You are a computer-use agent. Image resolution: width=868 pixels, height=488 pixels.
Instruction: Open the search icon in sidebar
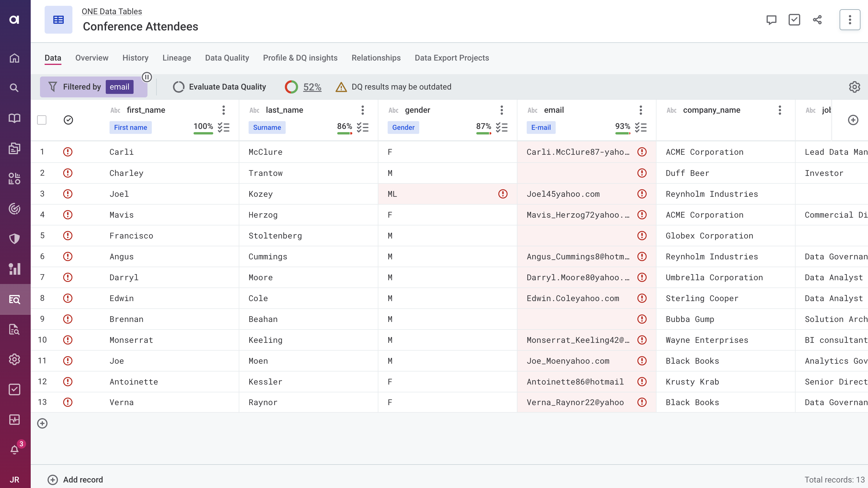14,88
